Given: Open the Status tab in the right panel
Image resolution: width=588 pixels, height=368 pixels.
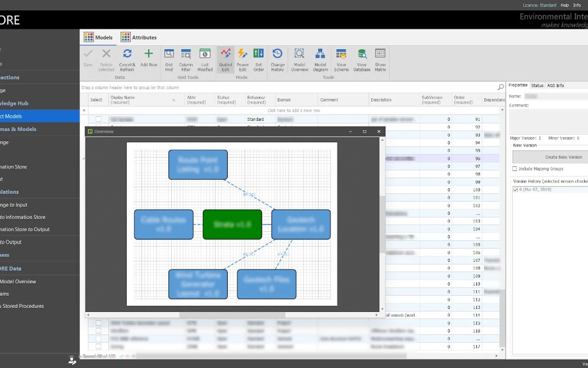Looking at the screenshot, I should coord(537,85).
